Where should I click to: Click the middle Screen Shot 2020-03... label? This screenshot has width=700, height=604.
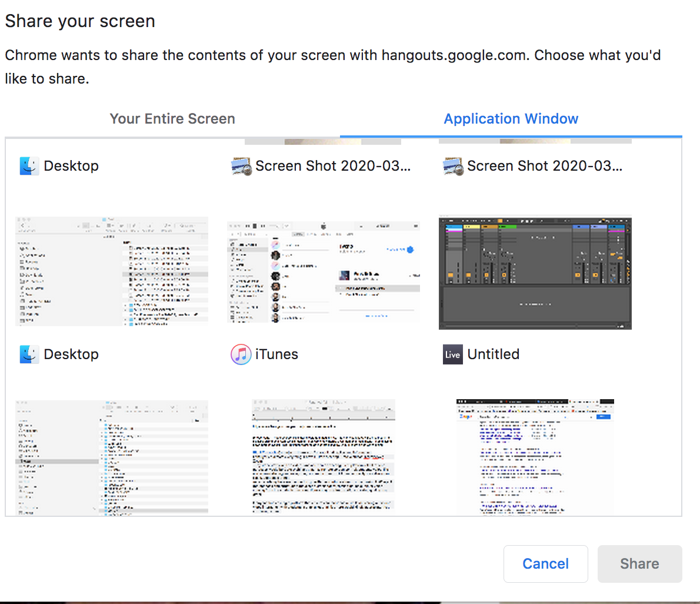click(x=333, y=166)
